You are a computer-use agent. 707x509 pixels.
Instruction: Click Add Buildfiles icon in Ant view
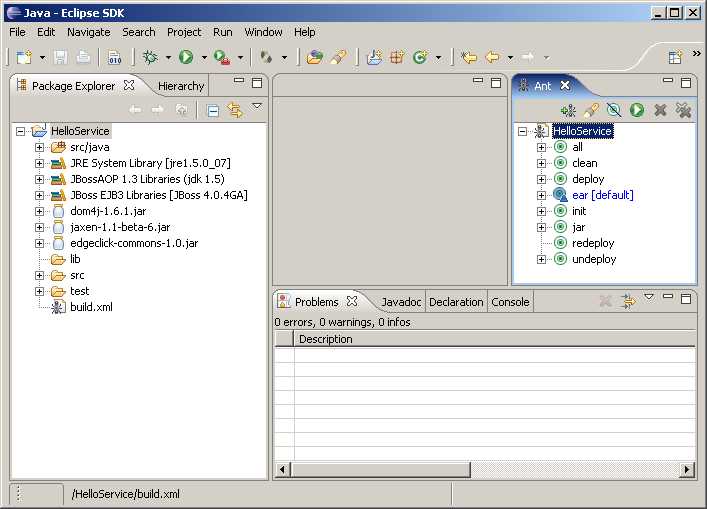coord(569,110)
